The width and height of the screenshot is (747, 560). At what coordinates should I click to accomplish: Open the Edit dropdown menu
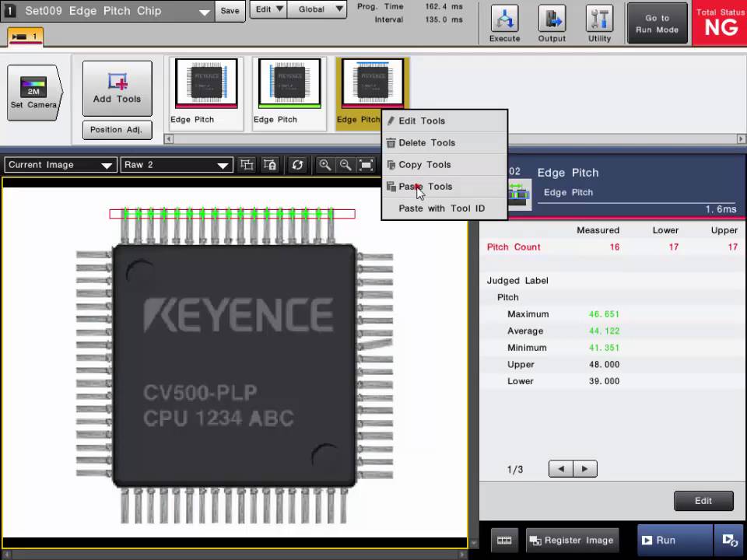click(268, 9)
